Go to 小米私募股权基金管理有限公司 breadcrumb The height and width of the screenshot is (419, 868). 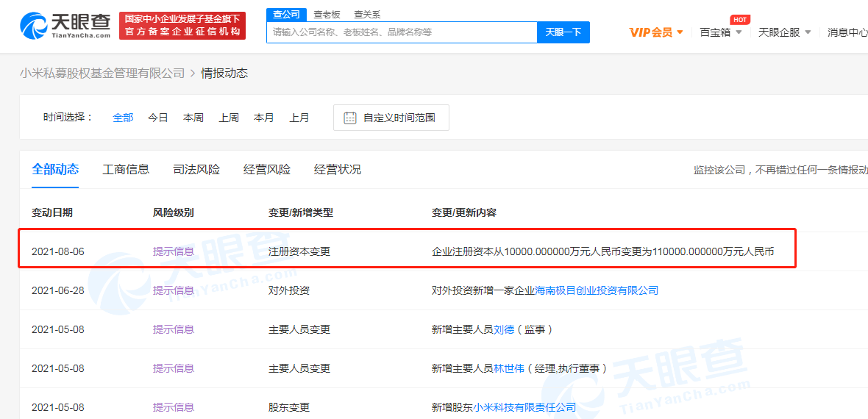point(102,73)
